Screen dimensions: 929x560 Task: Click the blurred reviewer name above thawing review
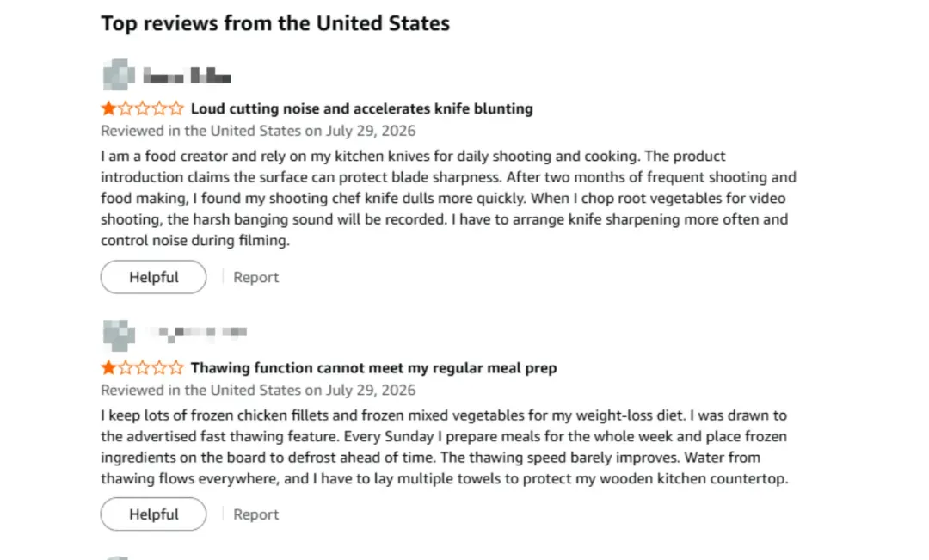[201, 333]
